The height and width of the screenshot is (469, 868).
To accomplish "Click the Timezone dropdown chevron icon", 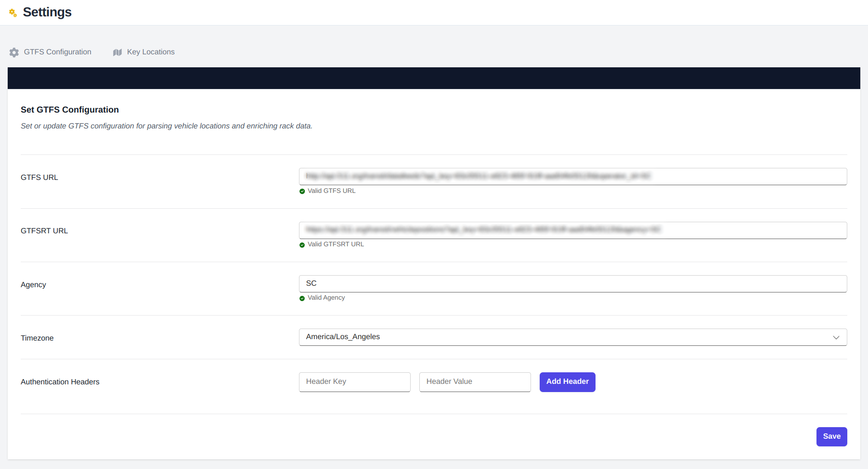I will [836, 337].
